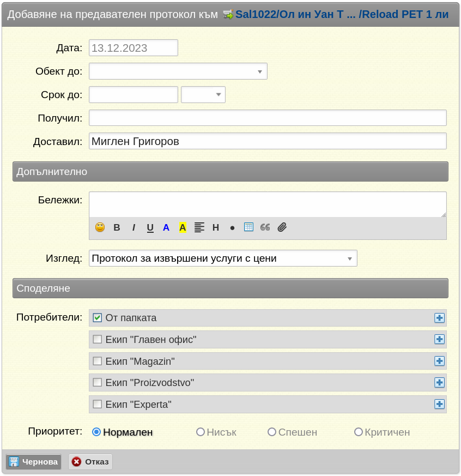The height and width of the screenshot is (476, 461).
Task: Open the yellow highlight color tool
Action: (183, 227)
